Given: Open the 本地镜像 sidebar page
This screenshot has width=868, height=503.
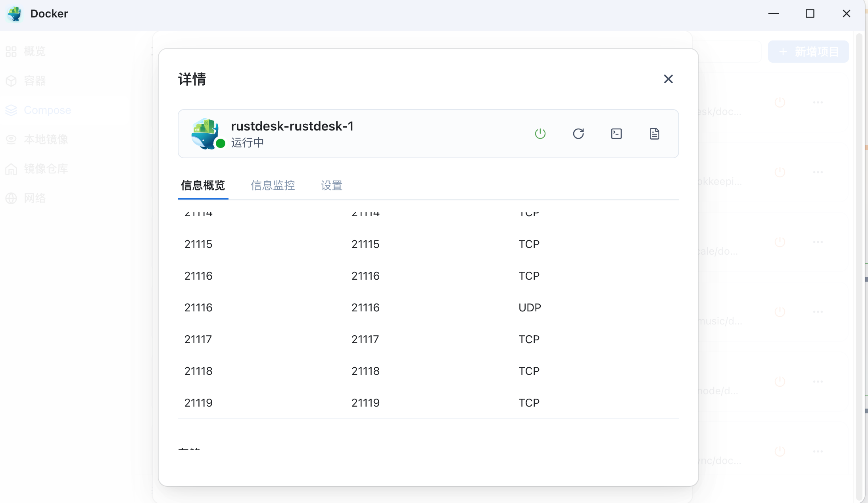Looking at the screenshot, I should 46,139.
